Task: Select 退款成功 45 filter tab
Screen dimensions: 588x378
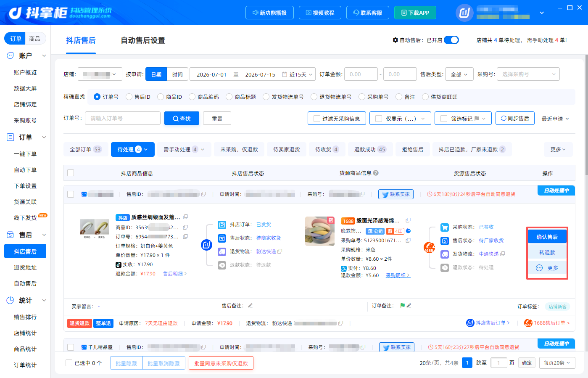Action: (370, 149)
